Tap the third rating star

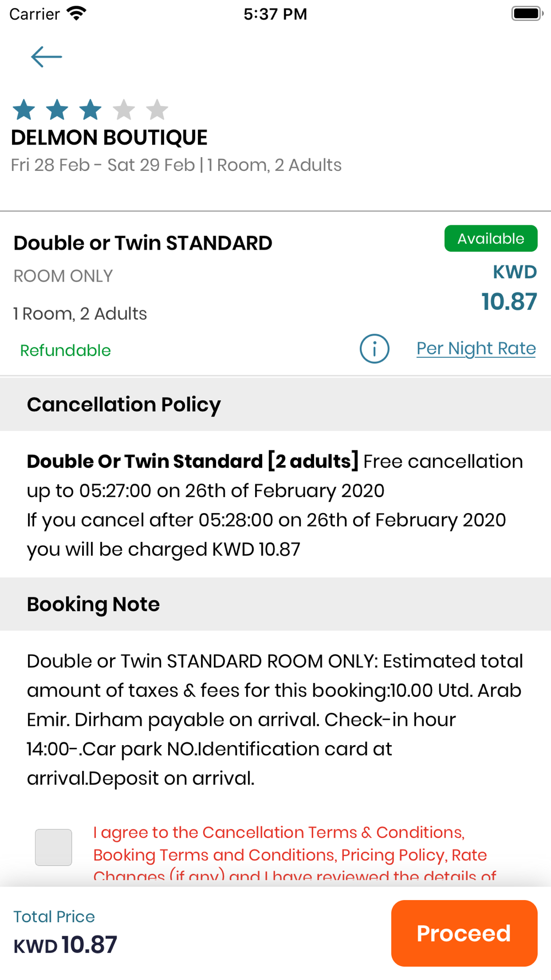click(x=90, y=110)
